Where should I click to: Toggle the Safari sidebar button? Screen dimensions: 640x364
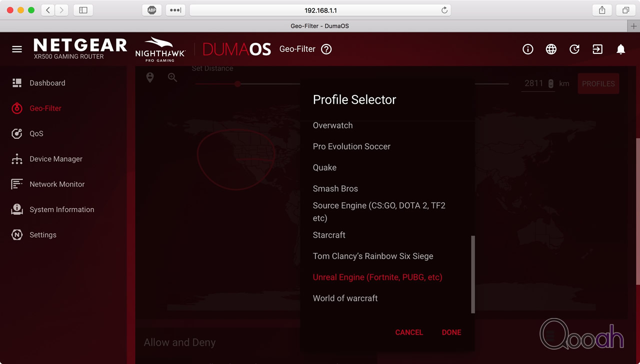coord(83,10)
